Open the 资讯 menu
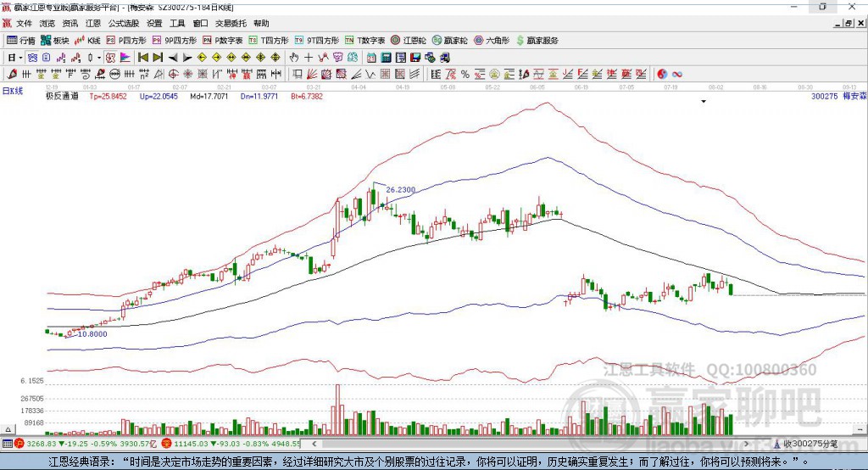 coord(70,23)
